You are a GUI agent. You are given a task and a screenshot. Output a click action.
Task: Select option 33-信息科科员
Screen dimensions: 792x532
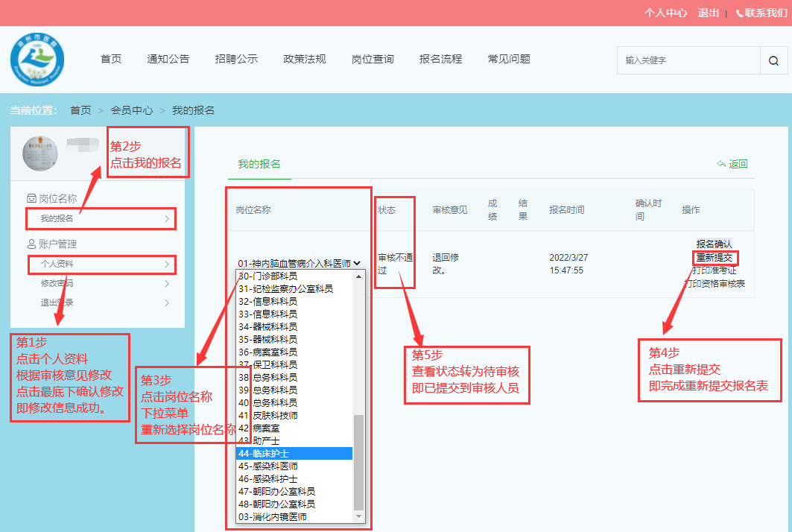(x=294, y=314)
